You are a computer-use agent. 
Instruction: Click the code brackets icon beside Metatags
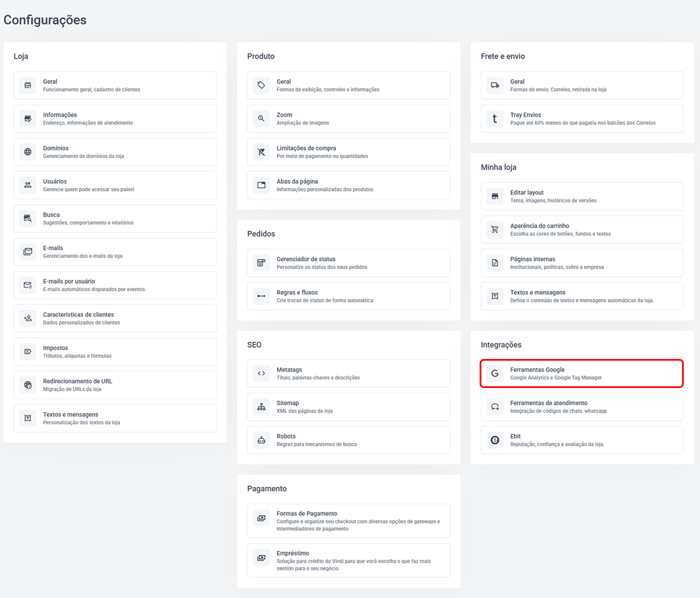(x=261, y=373)
